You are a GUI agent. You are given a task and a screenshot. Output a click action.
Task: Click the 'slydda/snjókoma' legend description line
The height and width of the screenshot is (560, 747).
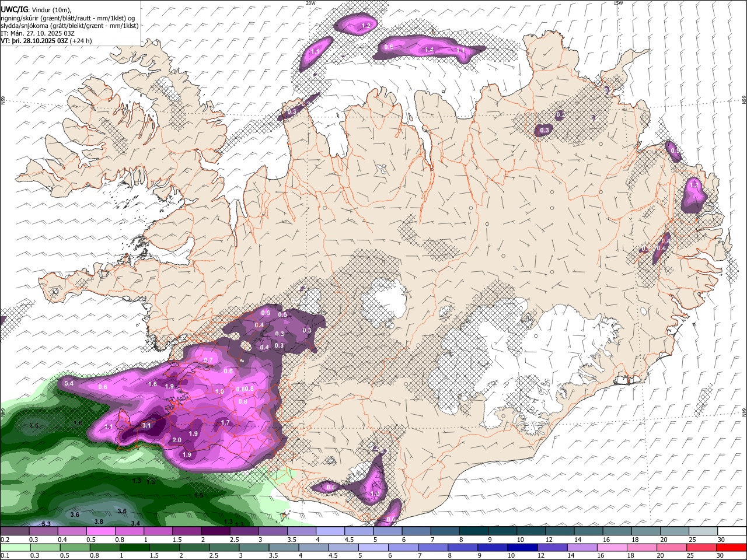[69, 26]
